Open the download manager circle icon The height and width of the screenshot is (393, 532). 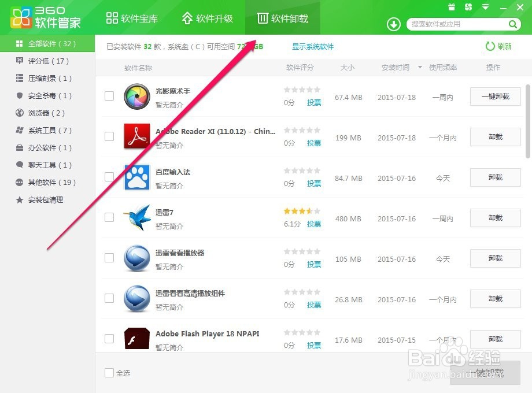393,24
